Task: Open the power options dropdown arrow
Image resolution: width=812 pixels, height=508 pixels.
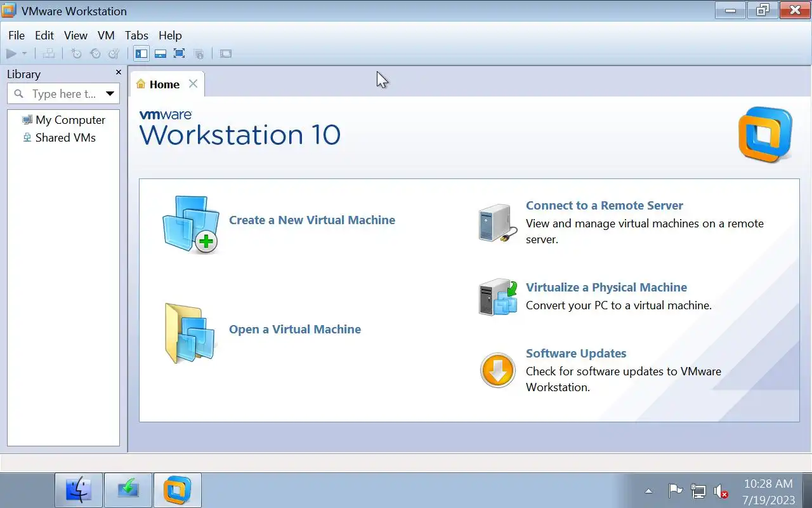Action: (25, 54)
